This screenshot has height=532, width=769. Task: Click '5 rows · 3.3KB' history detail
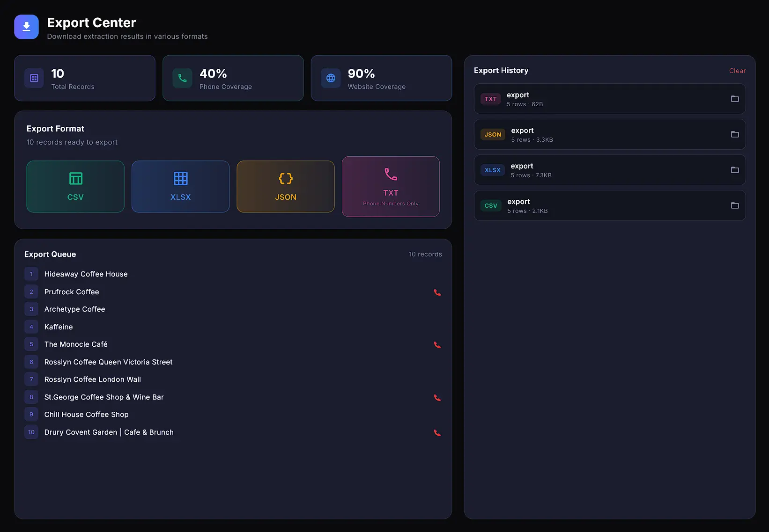532,140
